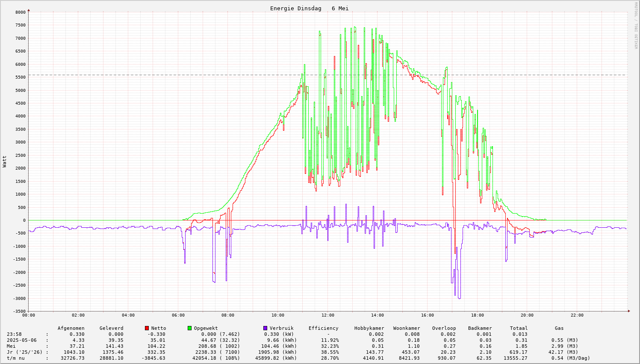Click the purple Verbruik legend swatch
This screenshot has width=640, height=364.
(x=265, y=328)
